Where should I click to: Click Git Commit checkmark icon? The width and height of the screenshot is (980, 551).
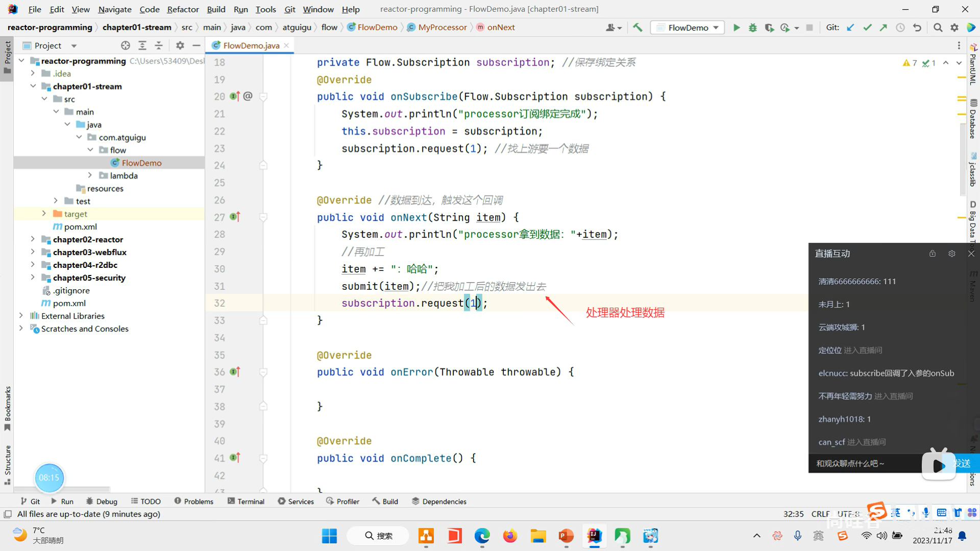(x=867, y=28)
